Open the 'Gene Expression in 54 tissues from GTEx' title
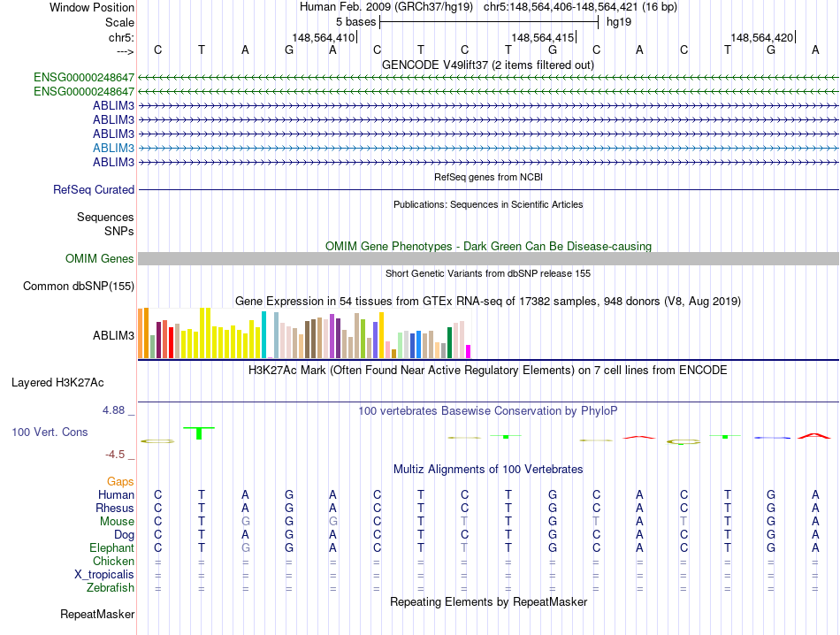The width and height of the screenshot is (840, 635). (488, 302)
